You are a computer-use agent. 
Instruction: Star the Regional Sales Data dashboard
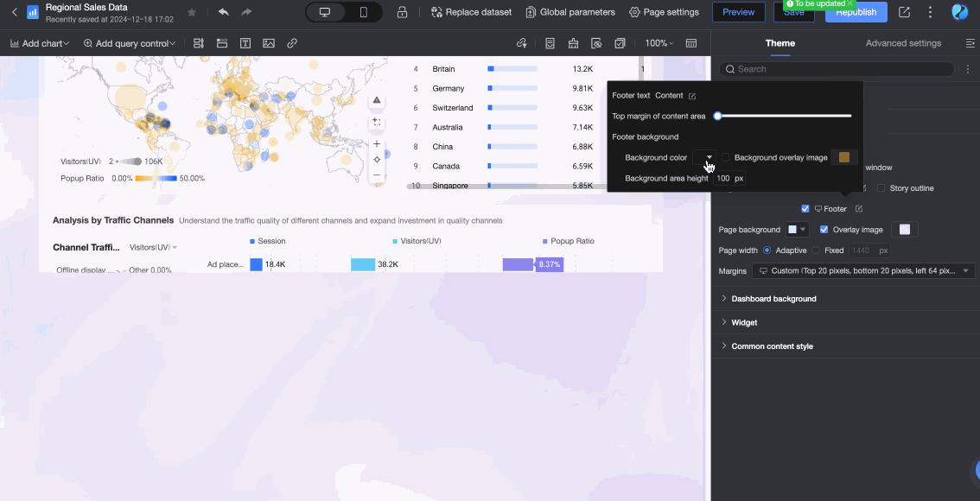tap(192, 12)
